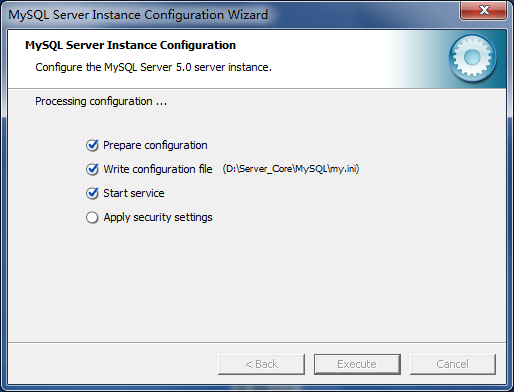Click the 'Start service' step label
The height and width of the screenshot is (392, 514).
pyautogui.click(x=134, y=193)
